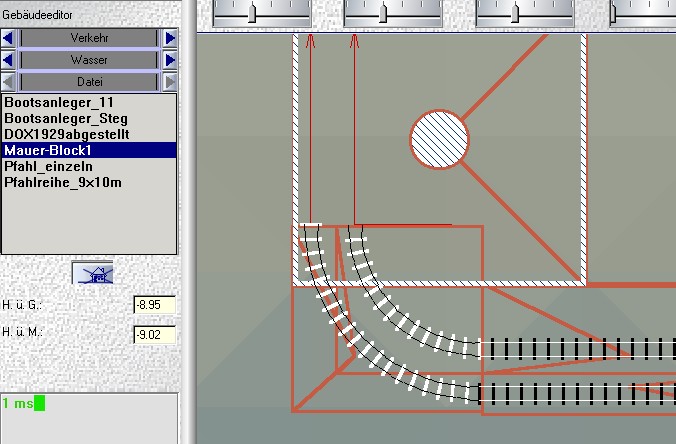Open the Verkehr category selector
Screen dimensions: 676x444
[89, 38]
